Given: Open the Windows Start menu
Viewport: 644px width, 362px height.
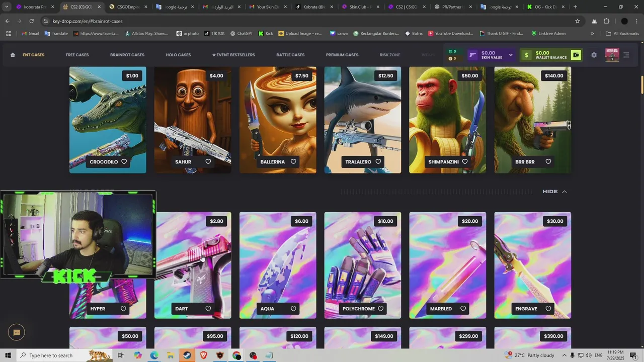Looking at the screenshot, I should [x=8, y=355].
